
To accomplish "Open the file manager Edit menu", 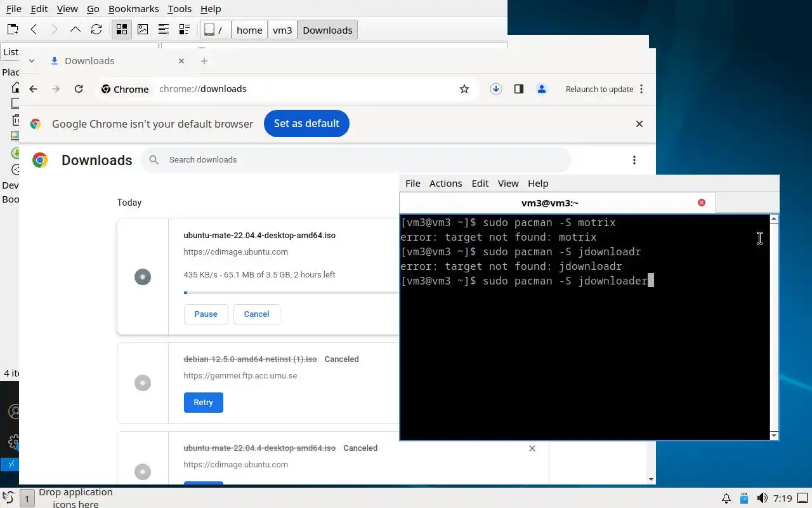I will click(39, 9).
